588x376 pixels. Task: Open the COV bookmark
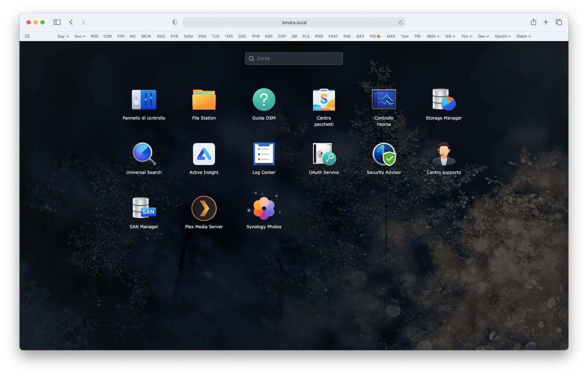point(282,36)
